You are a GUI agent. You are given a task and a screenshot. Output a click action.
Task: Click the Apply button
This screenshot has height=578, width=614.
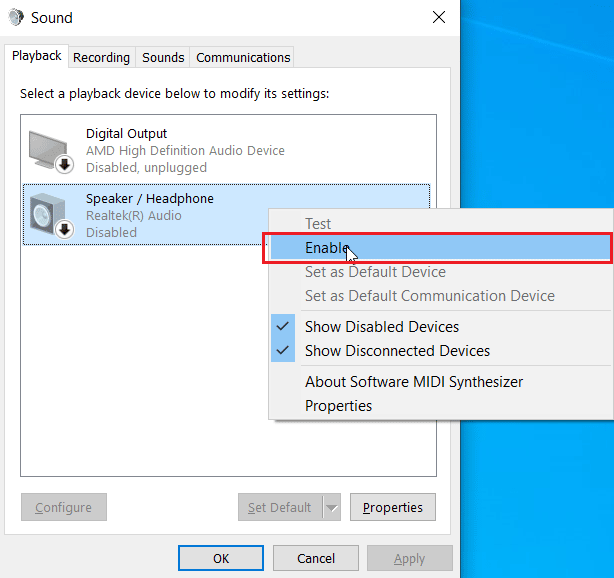(410, 558)
